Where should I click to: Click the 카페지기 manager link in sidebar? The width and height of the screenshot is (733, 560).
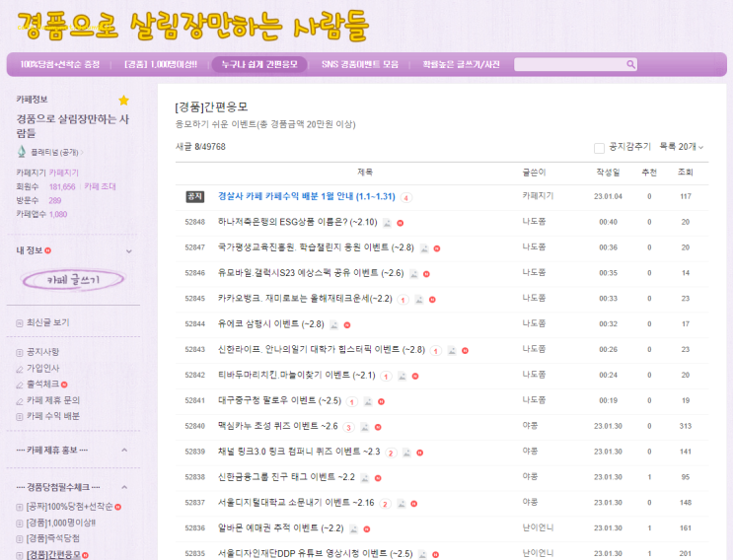pyautogui.click(x=64, y=173)
